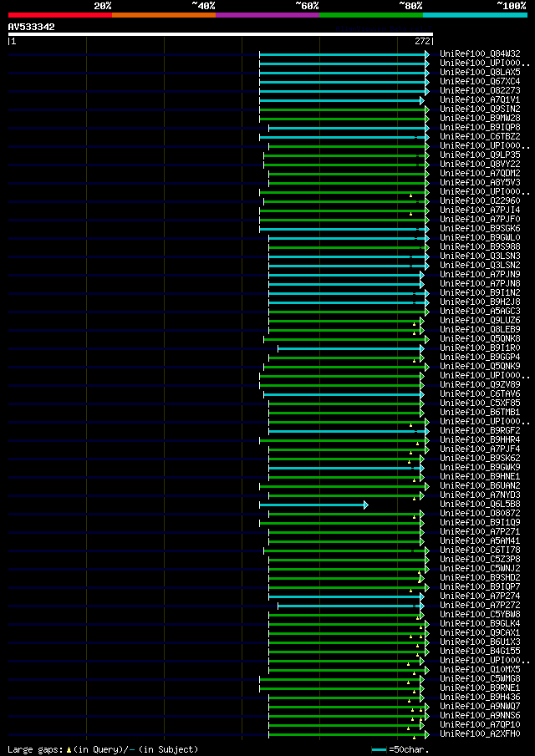
Task: Click the cyan ~100% identity legend segment
Action: click(475, 15)
